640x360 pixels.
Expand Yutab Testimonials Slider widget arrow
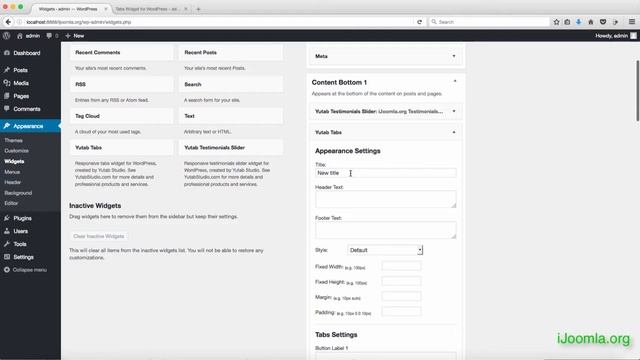click(454, 111)
